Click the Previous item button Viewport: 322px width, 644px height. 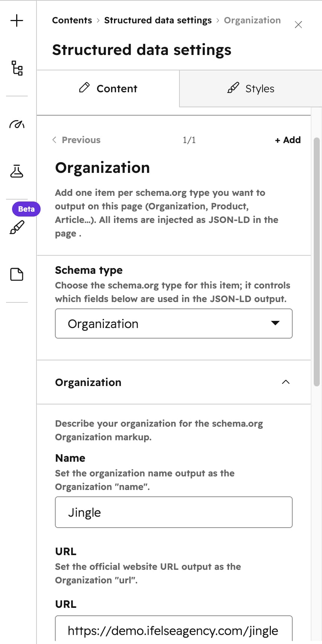[x=76, y=140]
